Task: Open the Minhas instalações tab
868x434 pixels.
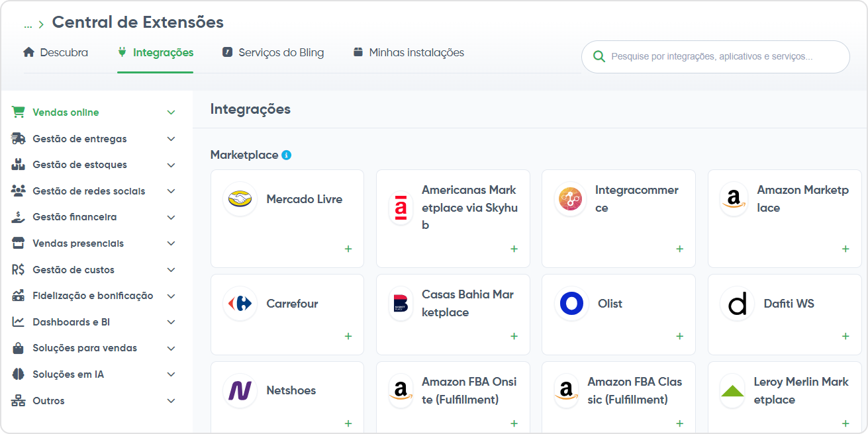Action: [409, 52]
